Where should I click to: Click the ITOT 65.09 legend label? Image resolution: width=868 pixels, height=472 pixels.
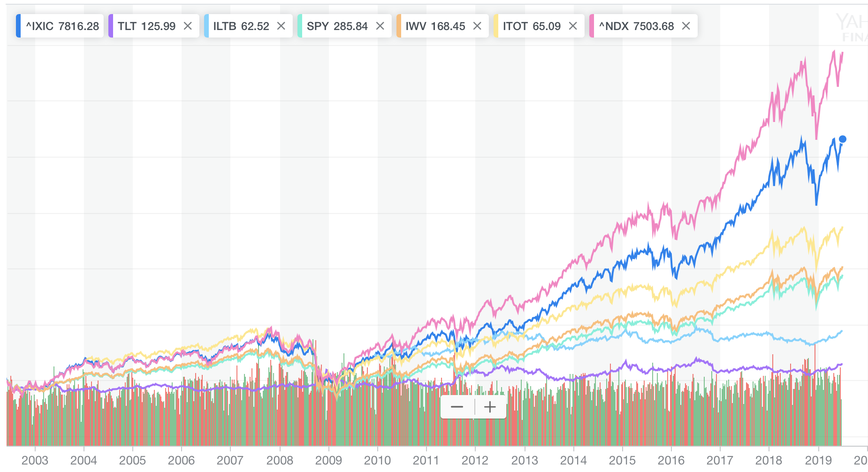(532, 26)
